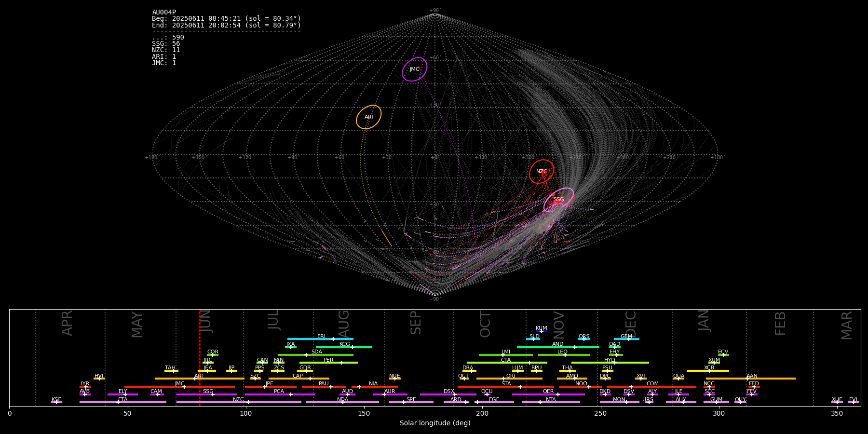The image size is (868, 434).
Task: Click the XCB shower label
Action: click(709, 368)
